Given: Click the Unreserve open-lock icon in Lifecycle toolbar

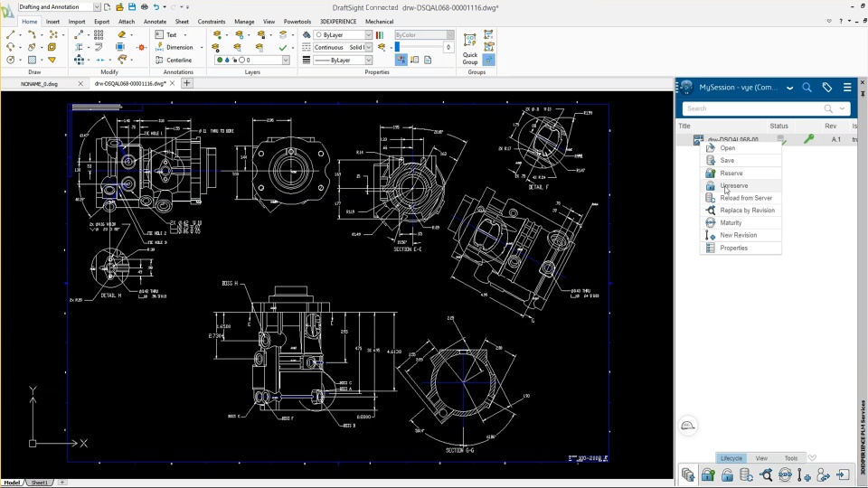Looking at the screenshot, I should coord(727,474).
